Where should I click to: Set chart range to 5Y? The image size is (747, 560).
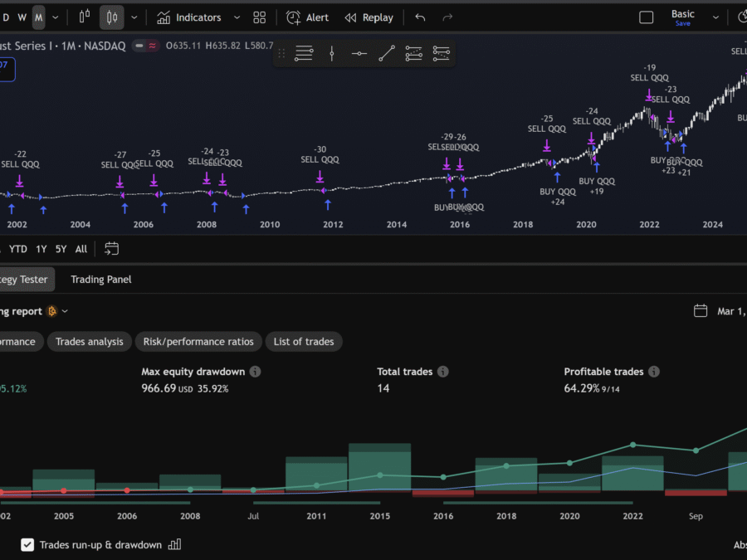click(61, 249)
